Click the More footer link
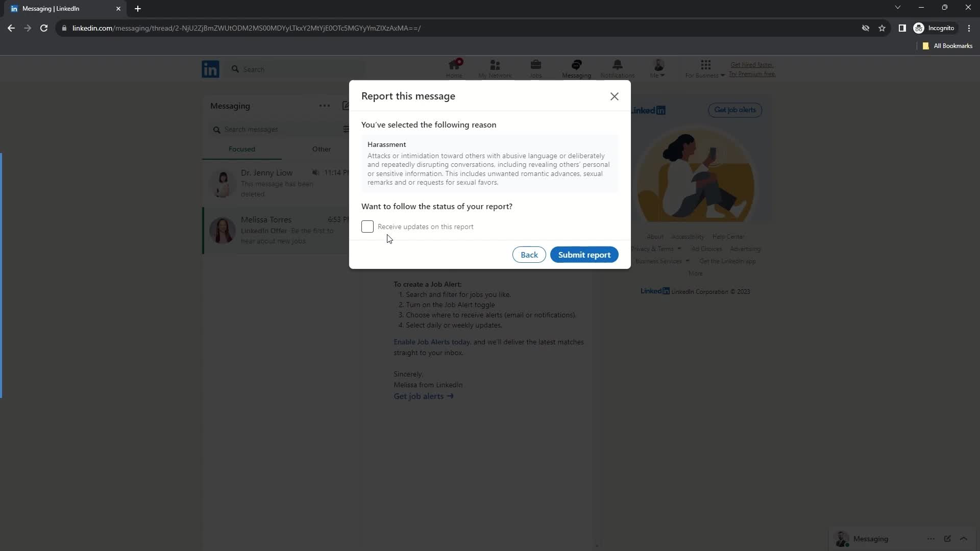 coord(695,273)
